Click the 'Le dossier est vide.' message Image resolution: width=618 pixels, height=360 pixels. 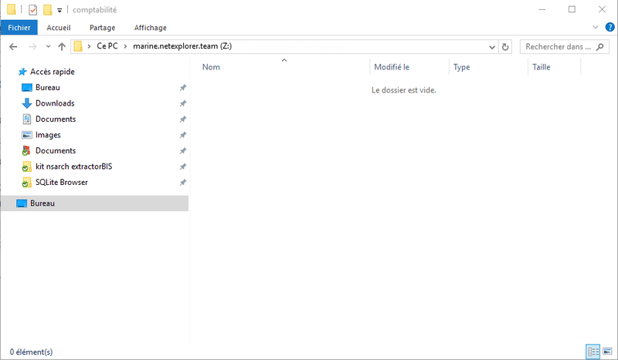coord(404,90)
